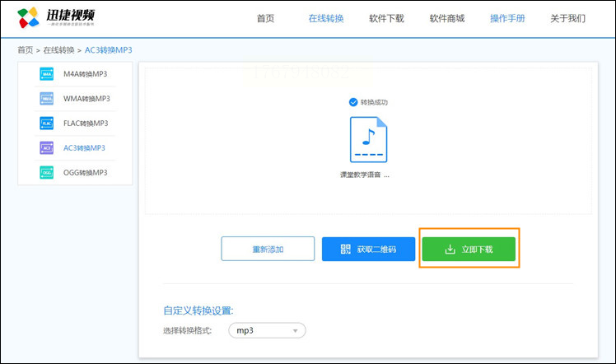Open 关于我们 nav item
The image size is (616, 364).
tap(568, 18)
